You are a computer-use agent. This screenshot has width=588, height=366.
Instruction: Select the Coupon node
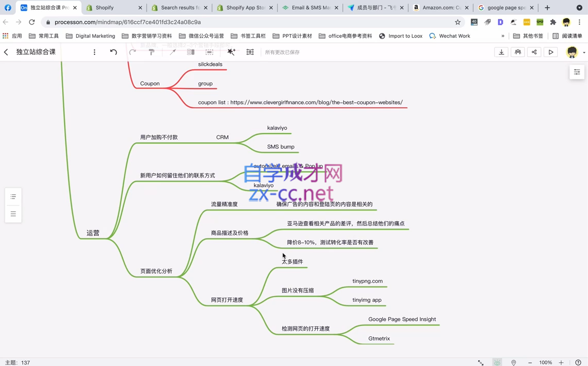pyautogui.click(x=150, y=84)
